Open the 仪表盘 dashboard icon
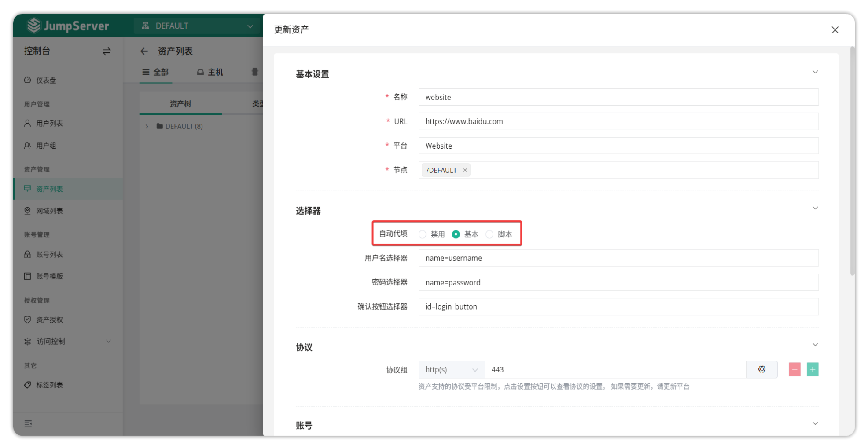 (28, 80)
